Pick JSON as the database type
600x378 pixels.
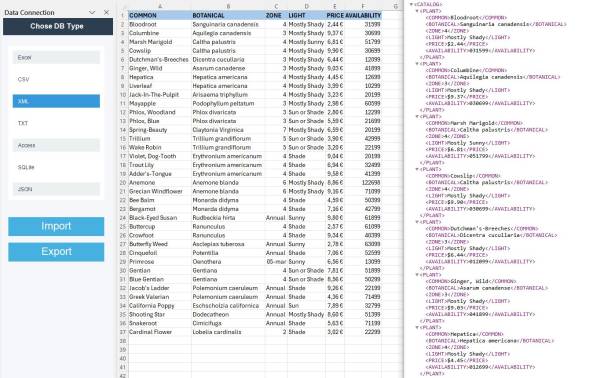pyautogui.click(x=56, y=189)
